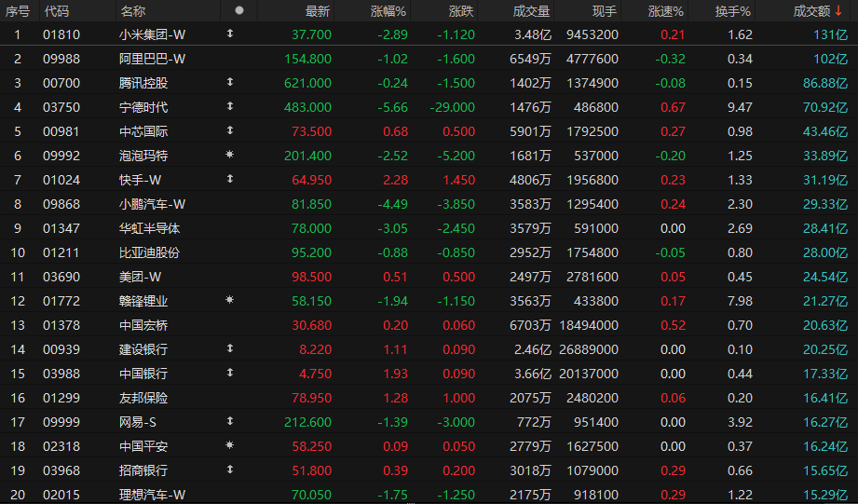This screenshot has height=504, width=858.
Task: Click the up-down marker icon for 宁德时代
Action: tap(230, 106)
